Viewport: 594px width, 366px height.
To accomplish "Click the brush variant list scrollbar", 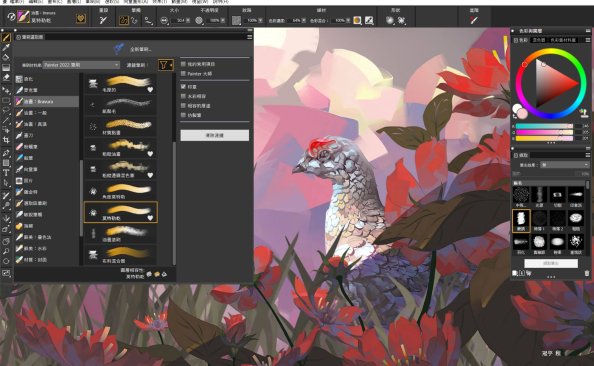I will click(174, 203).
